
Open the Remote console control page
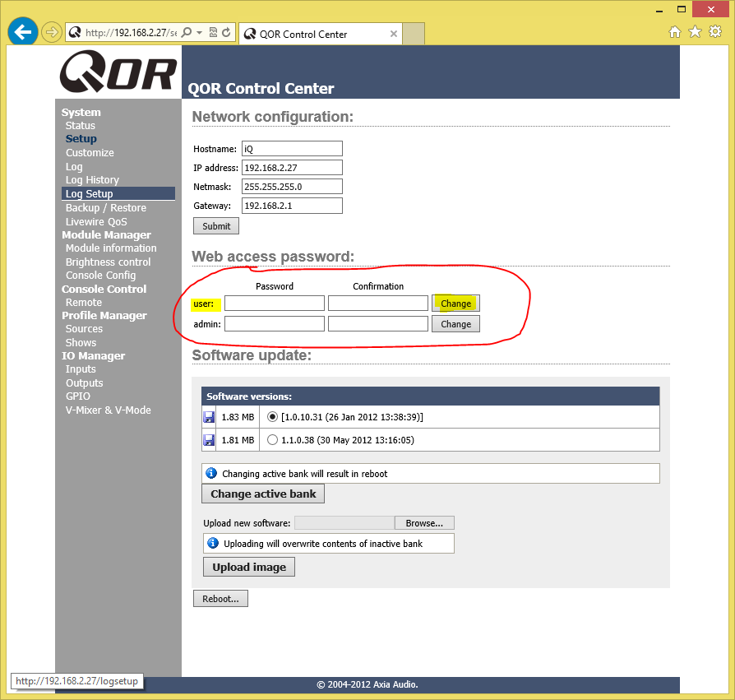[x=83, y=303]
